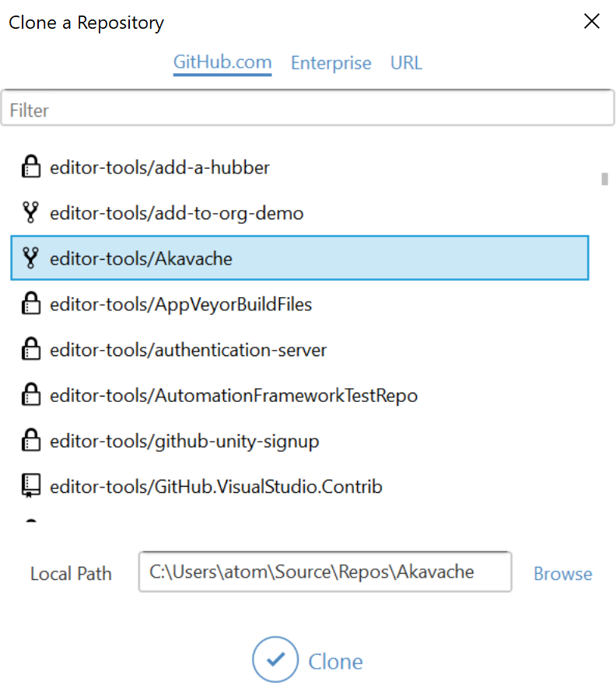This screenshot has width=616, height=699.
Task: Click lock icon beside editor-tools/AppVeyorBuildFiles
Action: (x=30, y=304)
